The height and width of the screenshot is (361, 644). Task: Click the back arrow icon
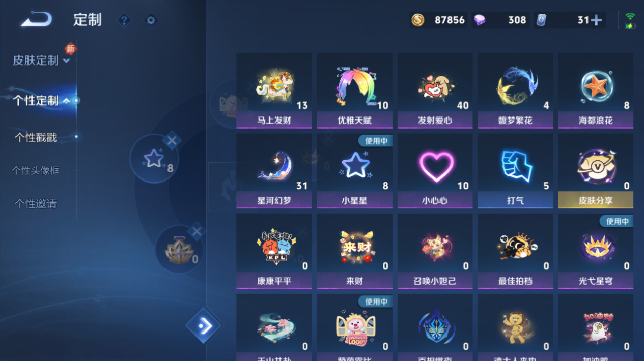click(36, 20)
